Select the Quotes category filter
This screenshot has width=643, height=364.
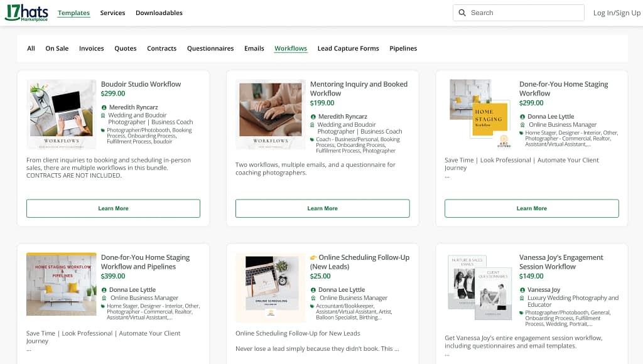(x=126, y=48)
